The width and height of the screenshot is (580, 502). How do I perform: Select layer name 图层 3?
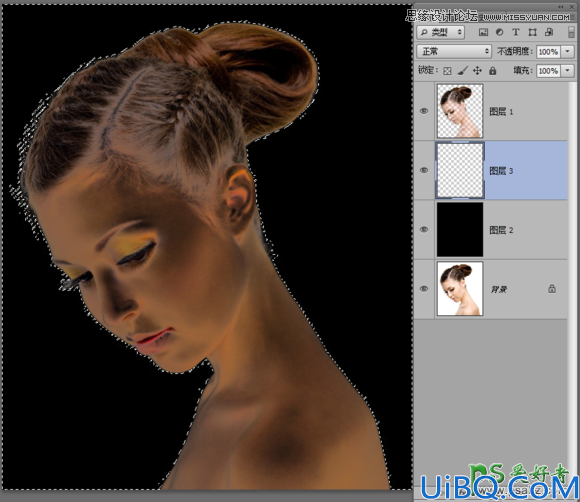point(501,171)
